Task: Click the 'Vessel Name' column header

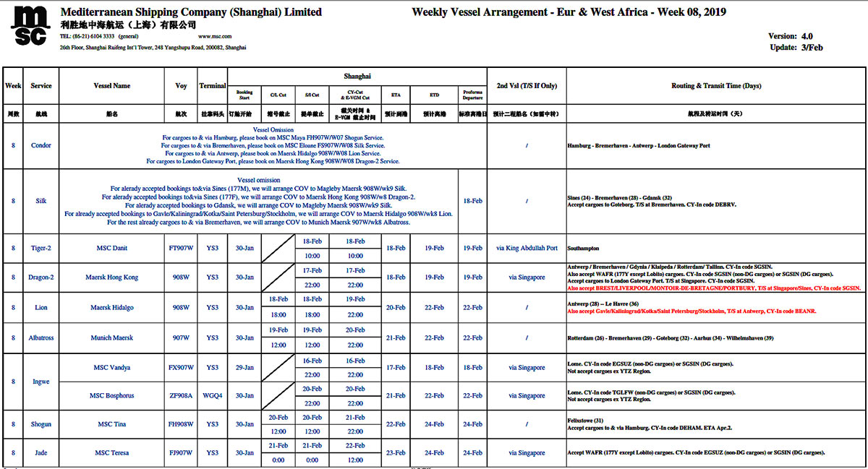Action: point(112,86)
